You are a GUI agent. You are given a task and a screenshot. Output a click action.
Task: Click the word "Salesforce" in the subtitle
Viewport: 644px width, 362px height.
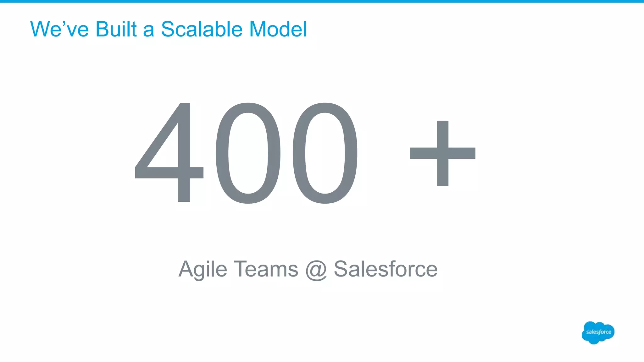[x=386, y=269]
